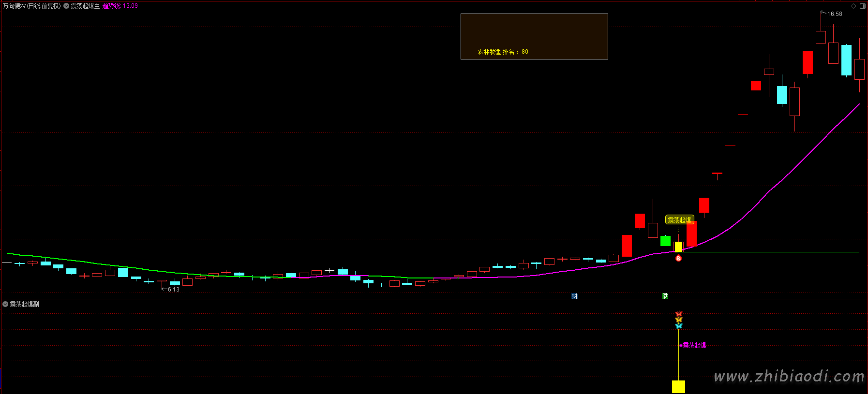This screenshot has height=394, width=868.
Task: Open the dropdown beside 震荡起爆主
Action: pyautogui.click(x=66, y=6)
